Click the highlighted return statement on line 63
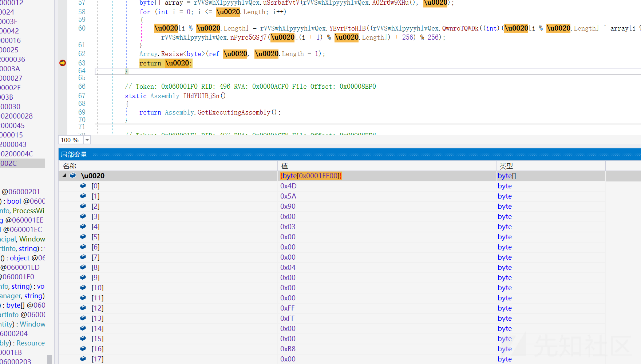Image resolution: width=641 pixels, height=364 pixels. pyautogui.click(x=165, y=63)
